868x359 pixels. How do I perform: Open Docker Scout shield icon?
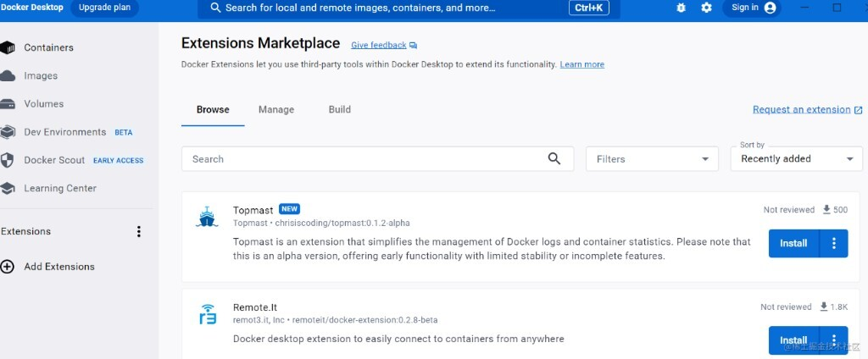[x=8, y=160]
